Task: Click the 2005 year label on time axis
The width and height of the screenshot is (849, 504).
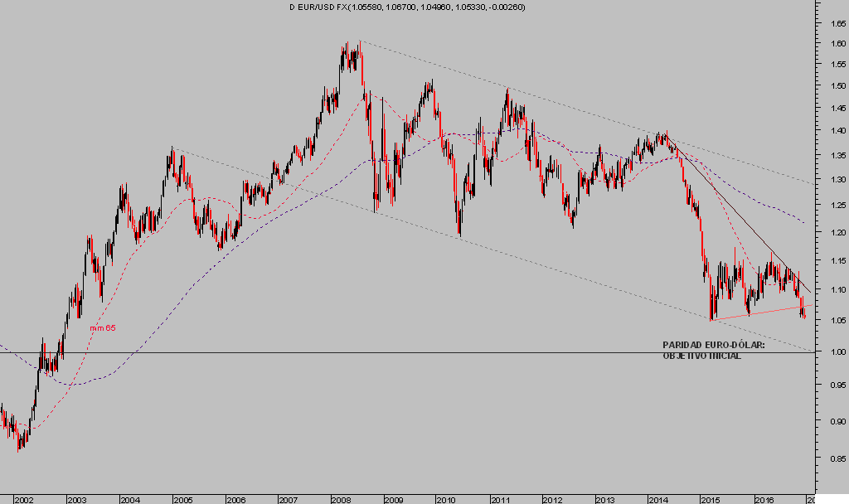Action: (182, 500)
